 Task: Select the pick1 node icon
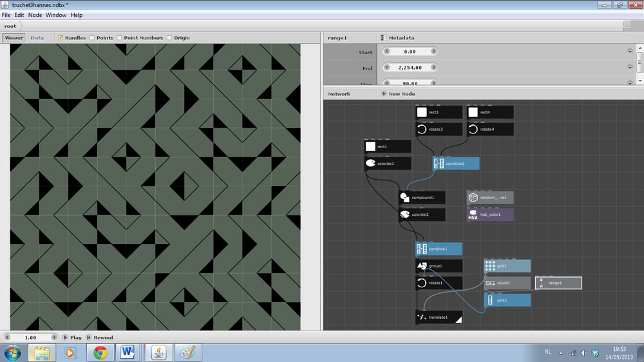click(490, 300)
